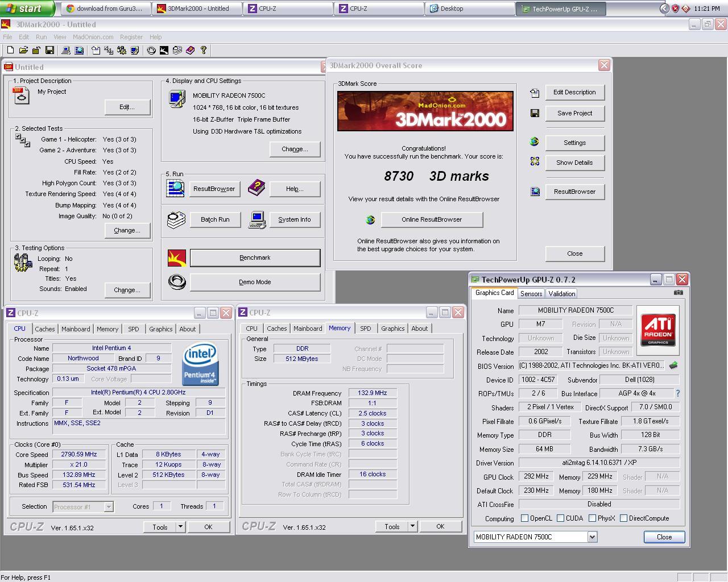Click the floppy icon beside Save Project
The width and height of the screenshot is (728, 582).
point(535,113)
